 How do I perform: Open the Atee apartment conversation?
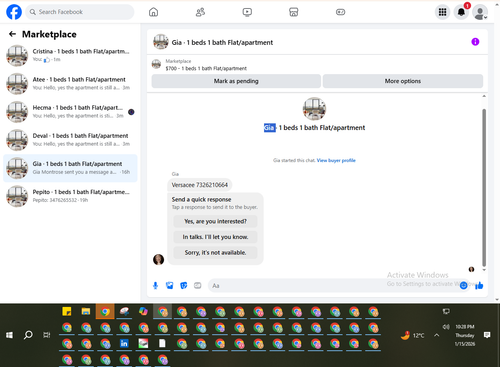tap(70, 83)
